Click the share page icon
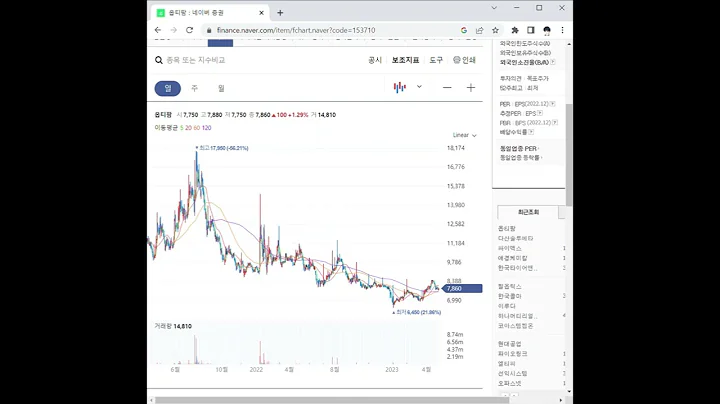The width and height of the screenshot is (720, 404). (x=479, y=30)
